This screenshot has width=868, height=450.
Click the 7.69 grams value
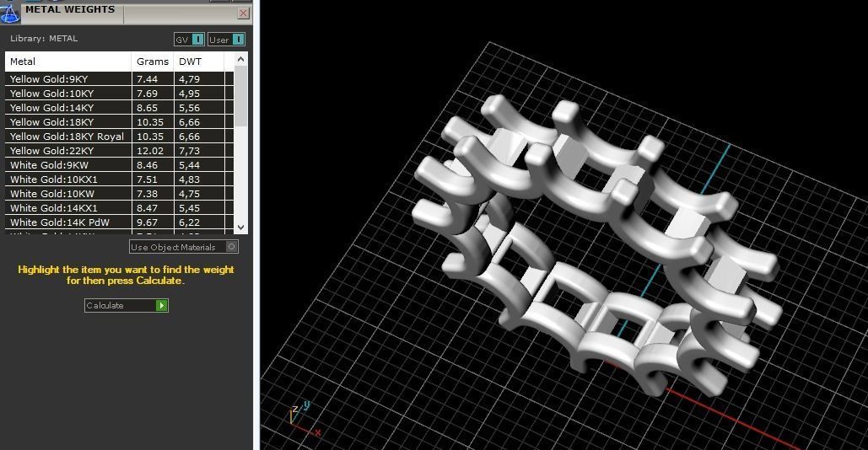pos(148,94)
